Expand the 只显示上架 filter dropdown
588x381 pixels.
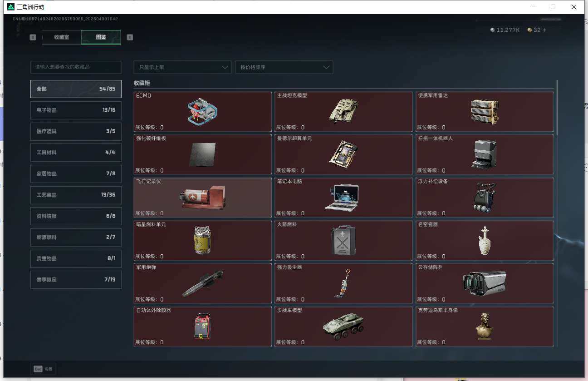(x=182, y=67)
